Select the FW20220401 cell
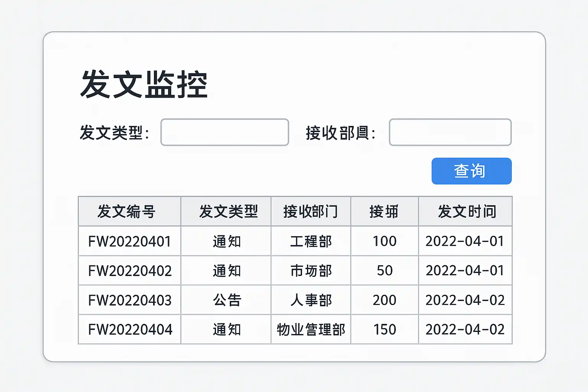Image resolution: width=588 pixels, height=392 pixels. coord(129,241)
